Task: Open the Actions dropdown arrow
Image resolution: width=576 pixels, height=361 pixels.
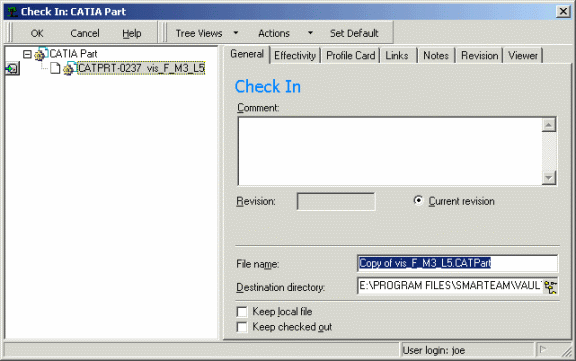Action: pyautogui.click(x=310, y=33)
